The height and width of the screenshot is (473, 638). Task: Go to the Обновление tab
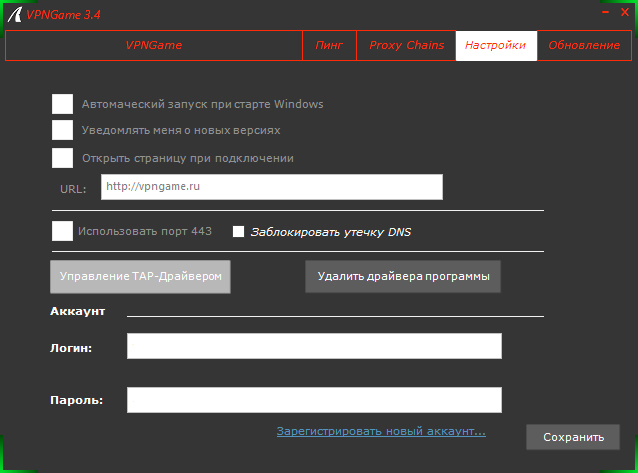point(584,45)
